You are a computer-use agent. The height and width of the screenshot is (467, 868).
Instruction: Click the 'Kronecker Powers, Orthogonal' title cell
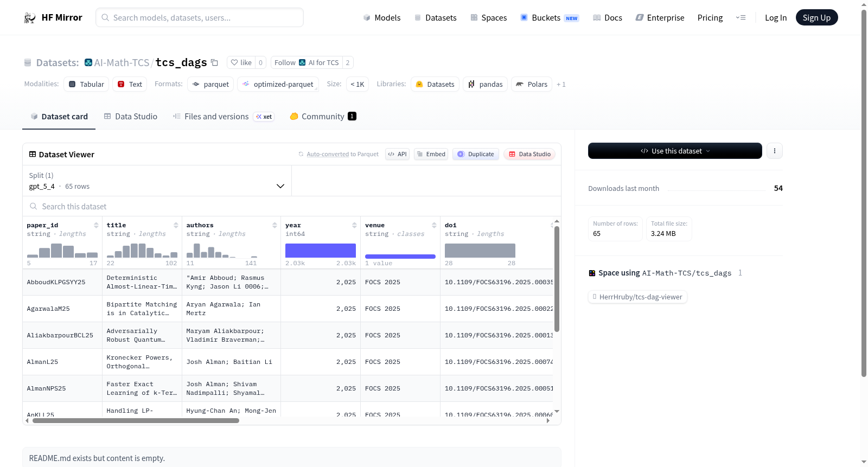[x=142, y=362]
